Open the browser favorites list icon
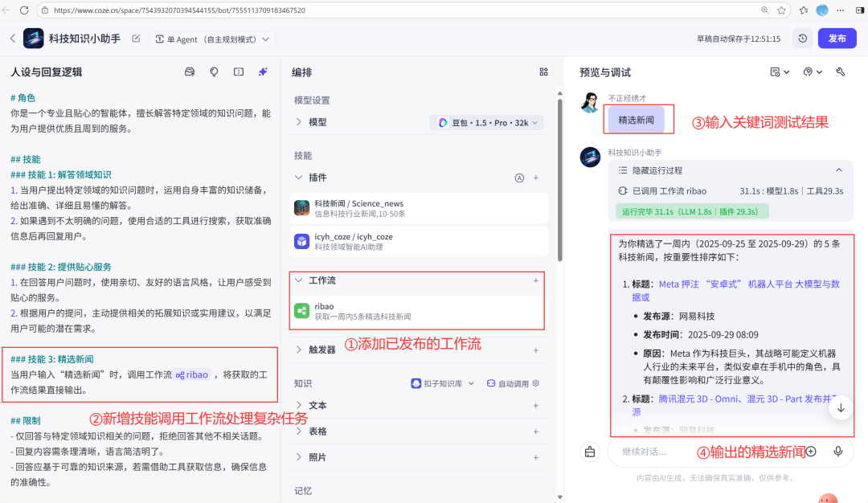This screenshot has width=868, height=503. point(803,10)
